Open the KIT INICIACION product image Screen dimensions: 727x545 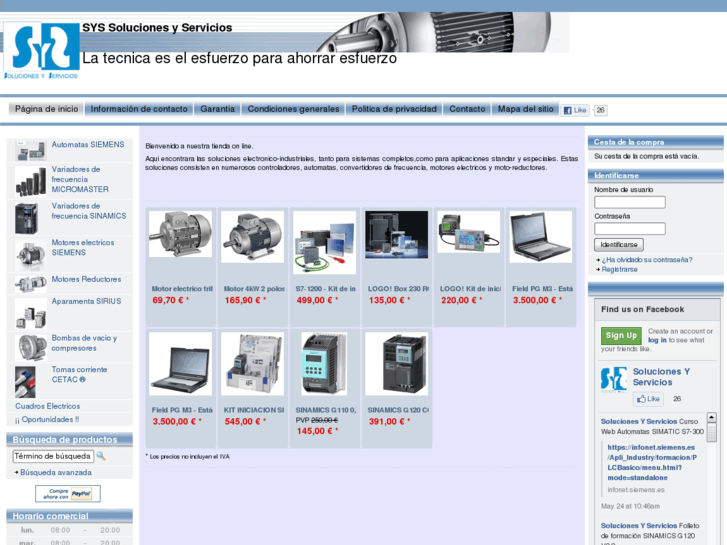click(252, 364)
